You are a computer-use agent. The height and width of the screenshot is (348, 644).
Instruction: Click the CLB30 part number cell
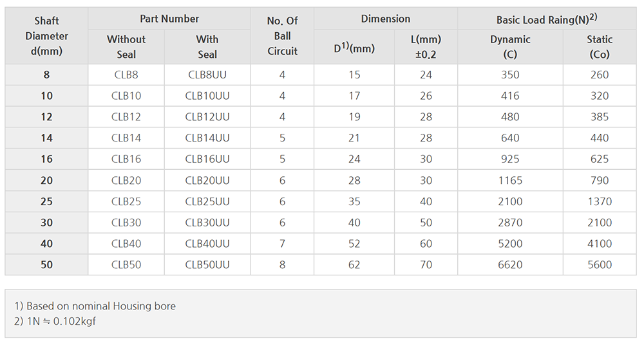pos(126,223)
